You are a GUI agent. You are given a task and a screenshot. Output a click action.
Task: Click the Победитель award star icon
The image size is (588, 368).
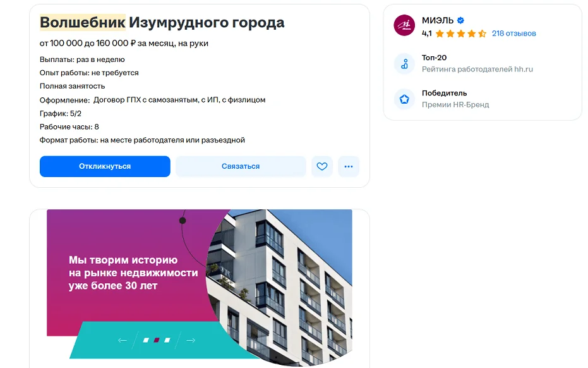click(x=404, y=99)
